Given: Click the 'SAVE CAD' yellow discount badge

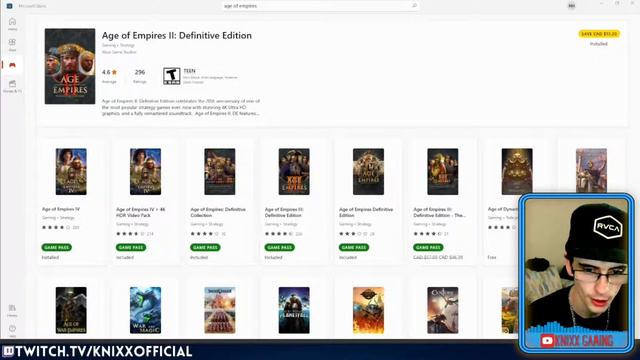Looking at the screenshot, I should point(599,34).
